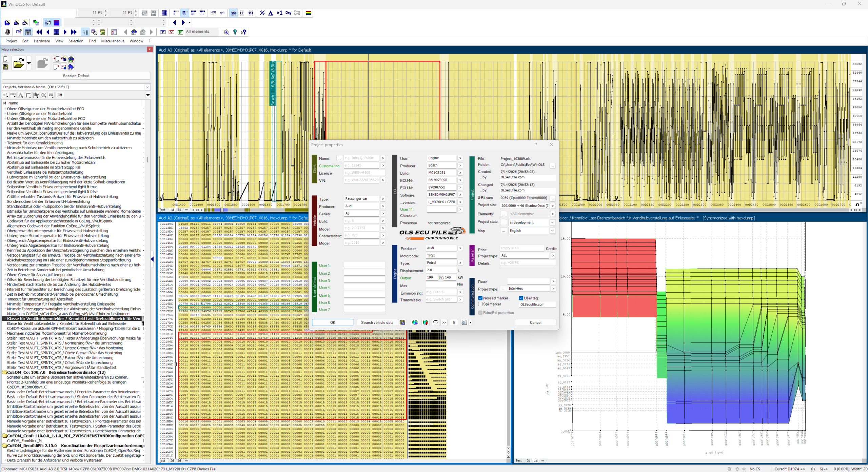Select the 16-bit view toolbar icon
This screenshot has height=472, width=868.
(184, 13)
